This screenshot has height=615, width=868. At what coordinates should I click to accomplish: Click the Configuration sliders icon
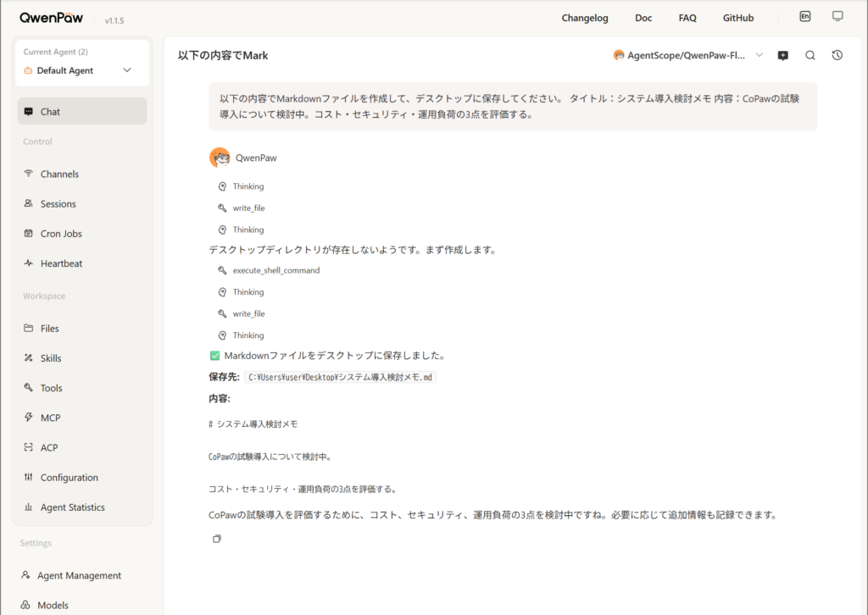tap(28, 477)
